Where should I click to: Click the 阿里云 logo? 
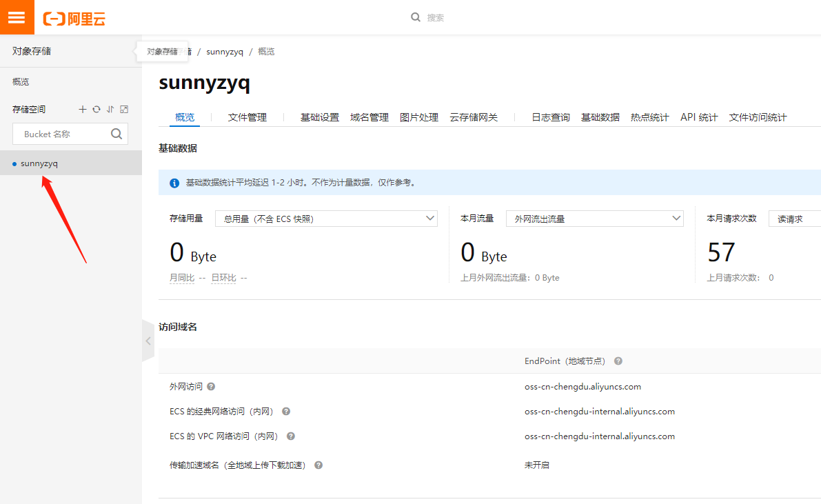[74, 19]
